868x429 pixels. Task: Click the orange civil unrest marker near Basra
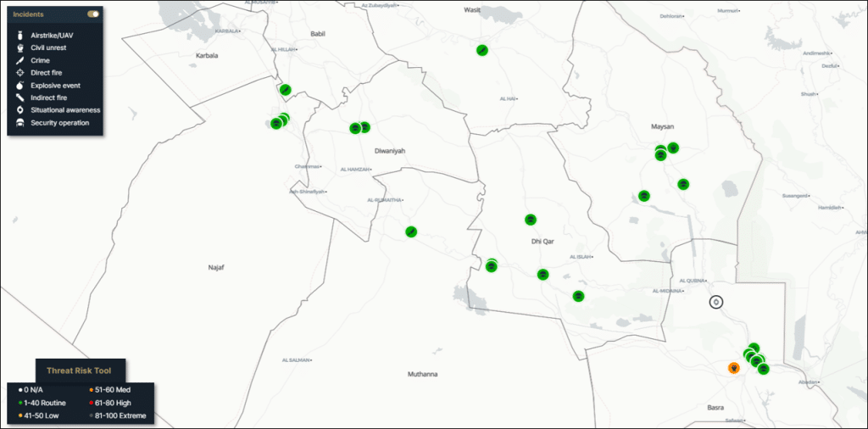[734, 368]
